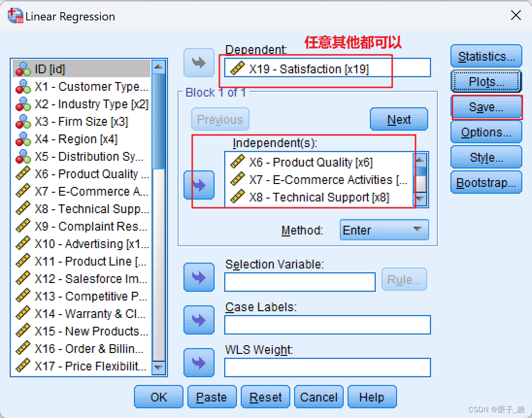Image resolution: width=532 pixels, height=418 pixels.
Task: Click the SPSS logo in the title bar
Action: (15, 15)
